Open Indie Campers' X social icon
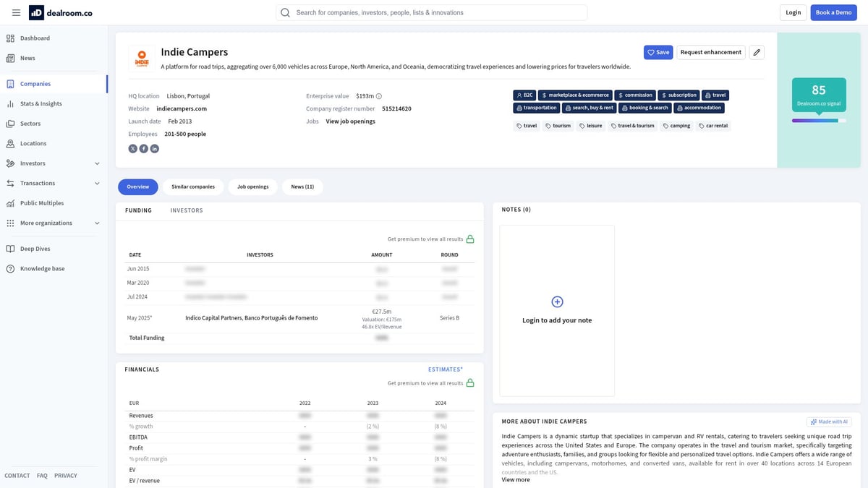This screenshot has width=868, height=488. pyautogui.click(x=132, y=148)
